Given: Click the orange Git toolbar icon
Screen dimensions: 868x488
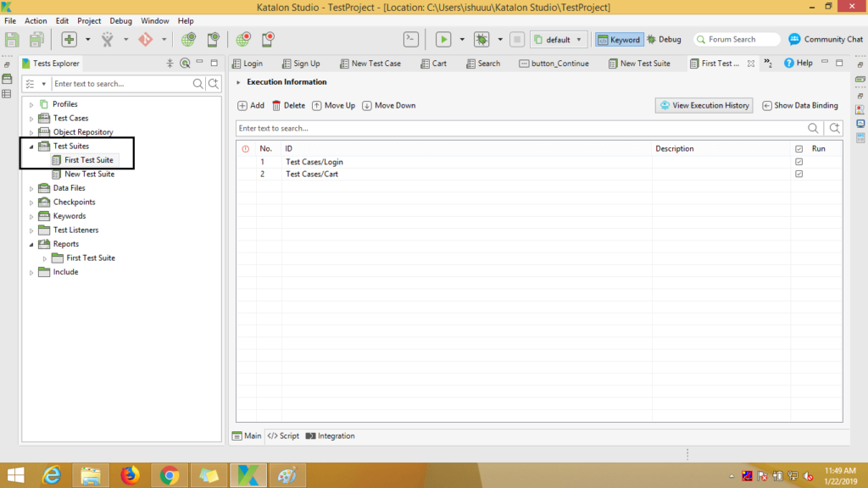Looking at the screenshot, I should 145,39.
